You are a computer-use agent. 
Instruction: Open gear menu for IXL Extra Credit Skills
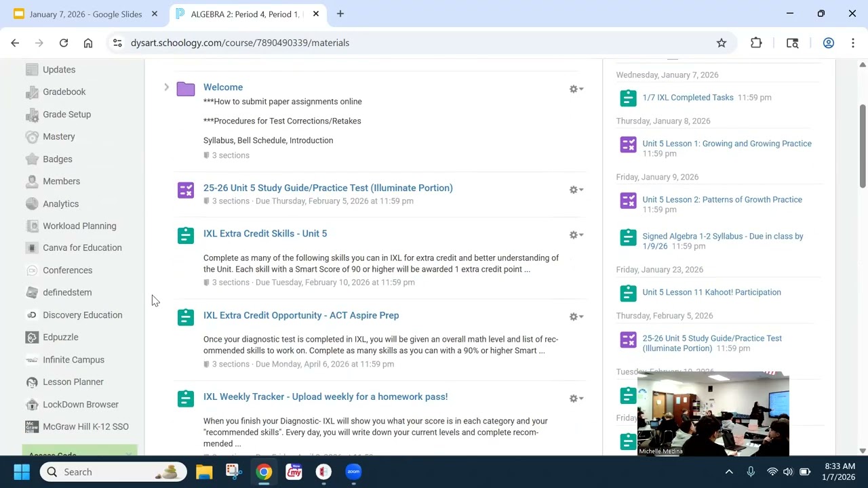(576, 235)
